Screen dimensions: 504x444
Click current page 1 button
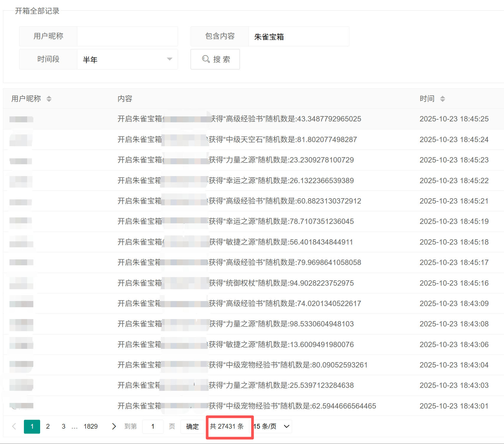pos(32,426)
